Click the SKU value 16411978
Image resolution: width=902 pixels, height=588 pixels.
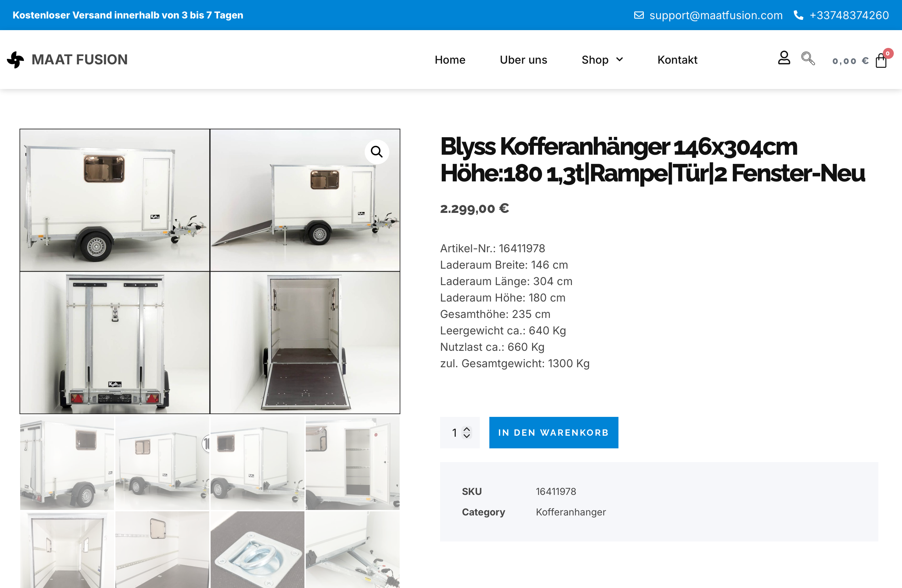(556, 491)
